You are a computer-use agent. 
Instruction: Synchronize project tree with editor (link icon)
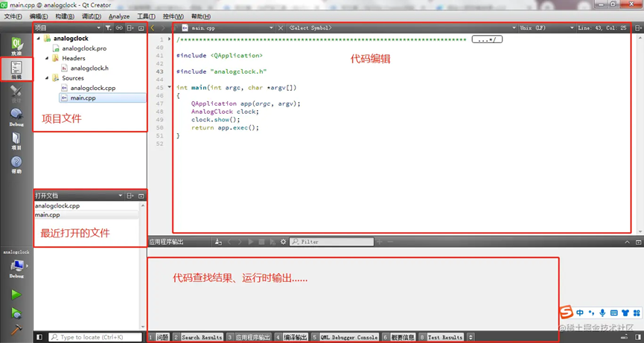coord(119,28)
